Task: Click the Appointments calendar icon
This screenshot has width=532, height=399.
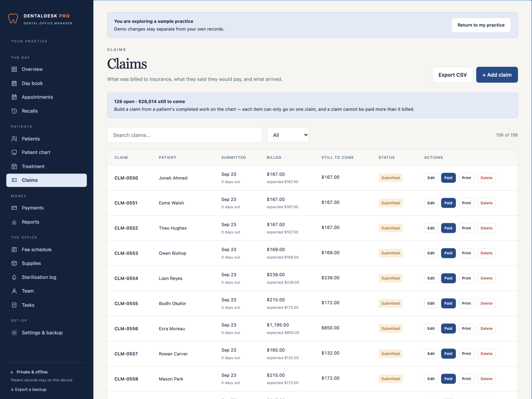Action: (14, 97)
